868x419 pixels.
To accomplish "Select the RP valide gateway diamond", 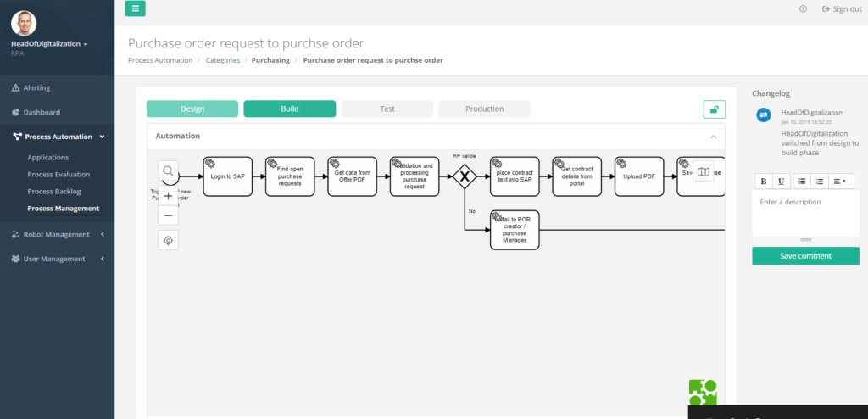I will click(x=465, y=176).
